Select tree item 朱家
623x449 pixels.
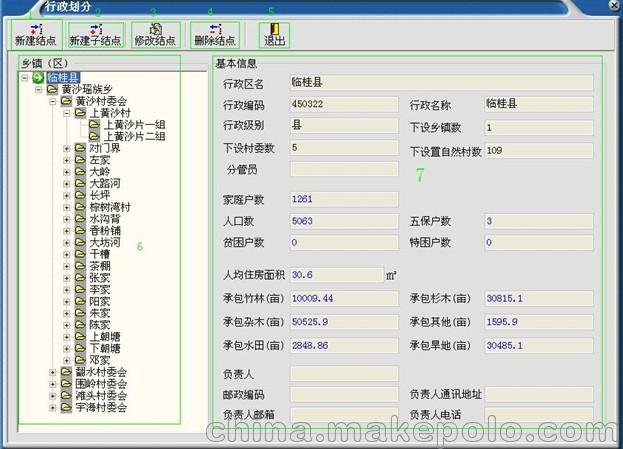click(100, 313)
